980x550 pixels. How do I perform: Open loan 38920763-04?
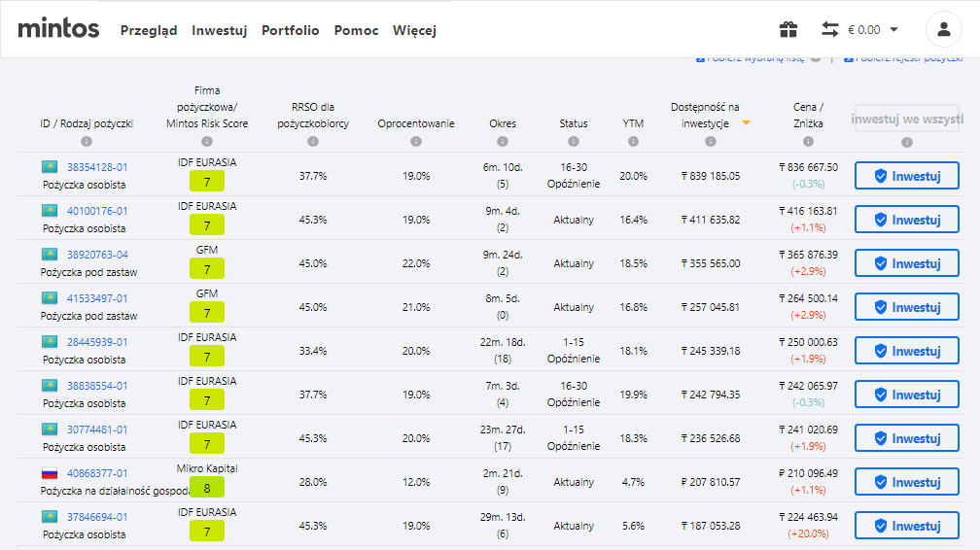[x=97, y=255]
